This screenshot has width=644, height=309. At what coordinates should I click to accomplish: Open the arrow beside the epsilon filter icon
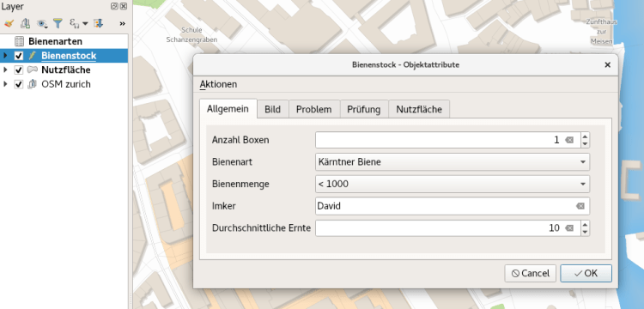[x=85, y=24]
